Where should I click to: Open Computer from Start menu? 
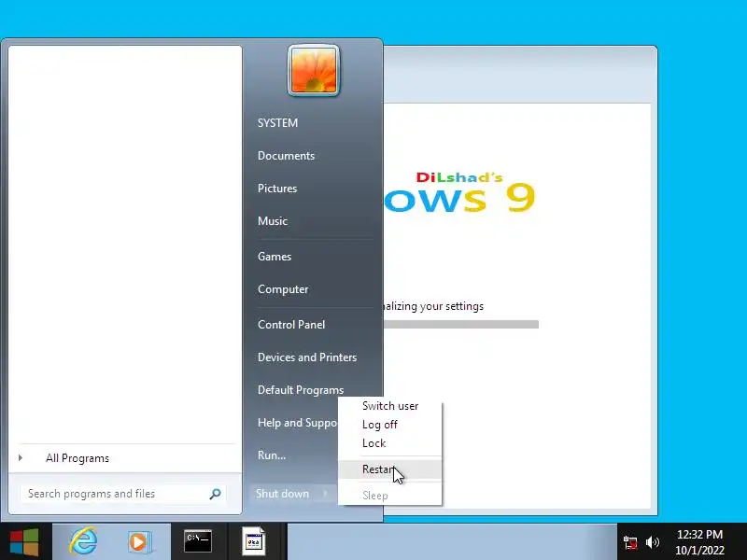click(x=283, y=289)
